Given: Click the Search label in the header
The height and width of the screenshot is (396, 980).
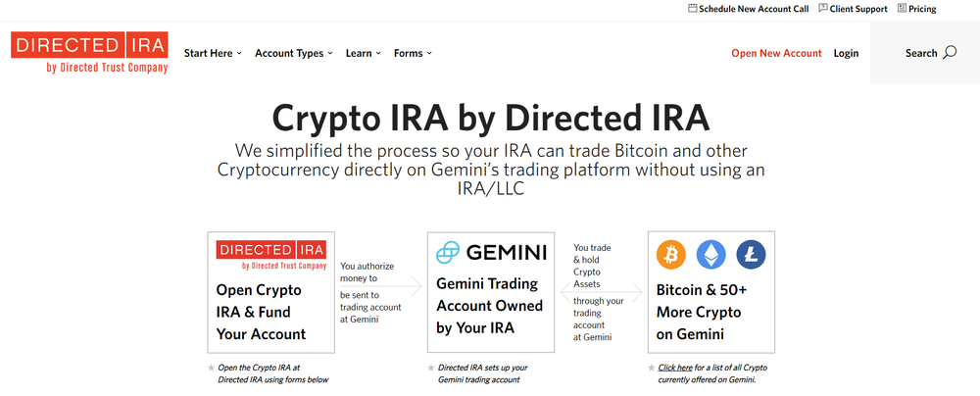Looking at the screenshot, I should [x=921, y=53].
